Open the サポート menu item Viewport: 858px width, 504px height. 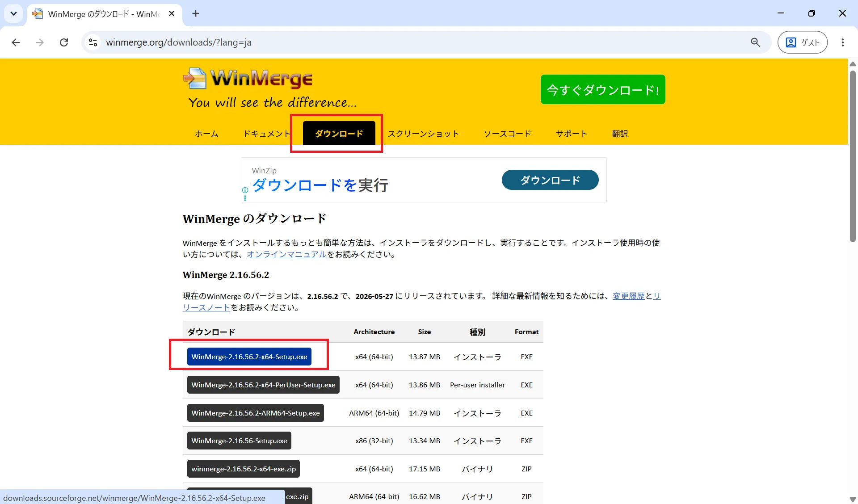pyautogui.click(x=571, y=134)
